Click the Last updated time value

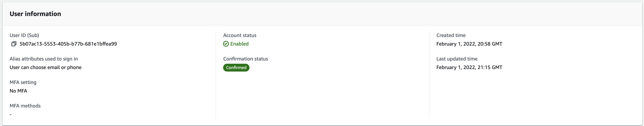[x=469, y=67]
